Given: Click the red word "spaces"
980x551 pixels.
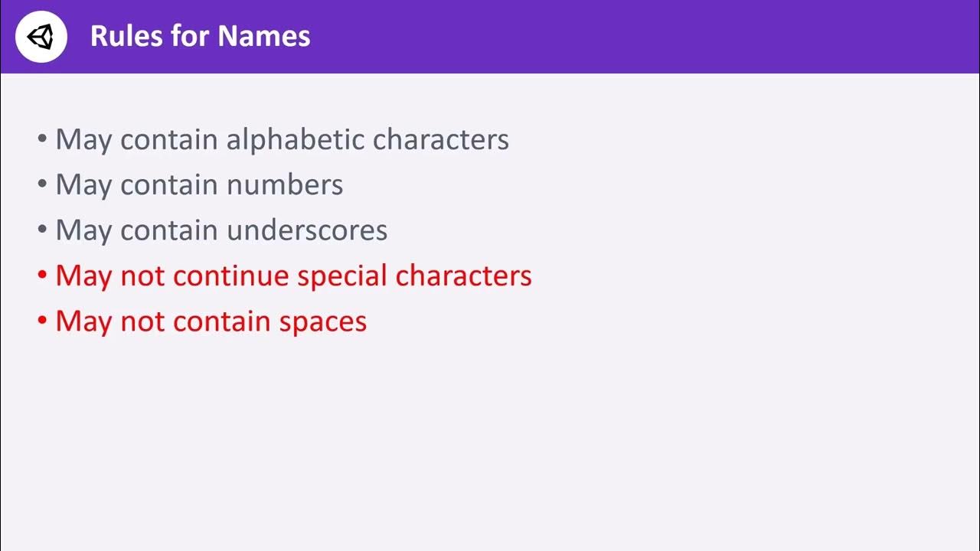Looking at the screenshot, I should point(322,322).
